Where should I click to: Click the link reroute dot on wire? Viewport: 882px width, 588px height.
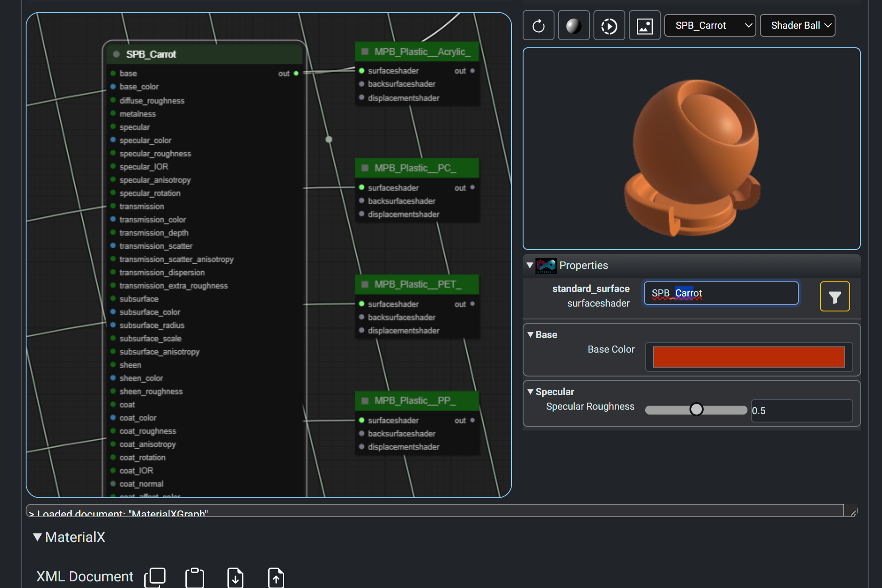tap(329, 139)
